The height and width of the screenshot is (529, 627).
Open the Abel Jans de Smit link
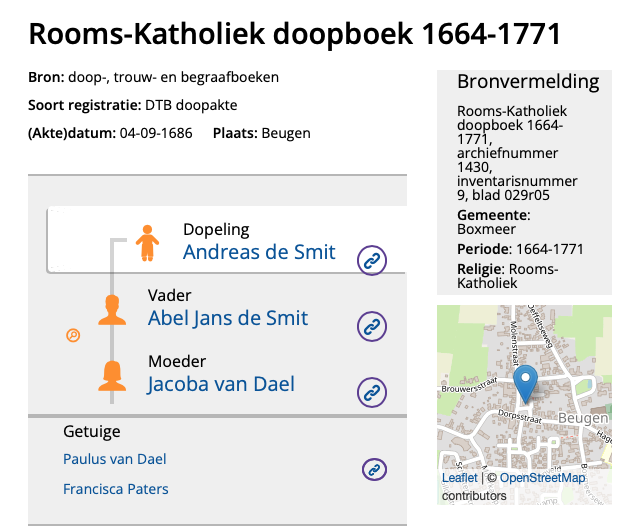tap(228, 318)
